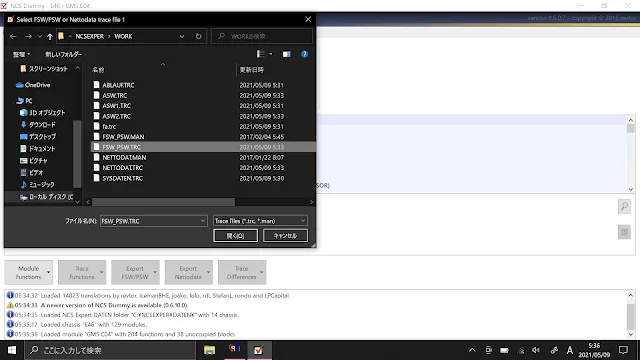The width and height of the screenshot is (640, 360).
Task: Select NCSEXPER in the path breadcrumb
Action: pyautogui.click(x=89, y=36)
